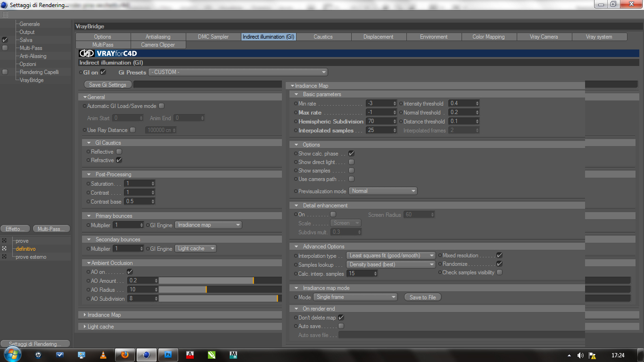Click the Effetto... button
This screenshot has width=644, height=362.
[15, 229]
